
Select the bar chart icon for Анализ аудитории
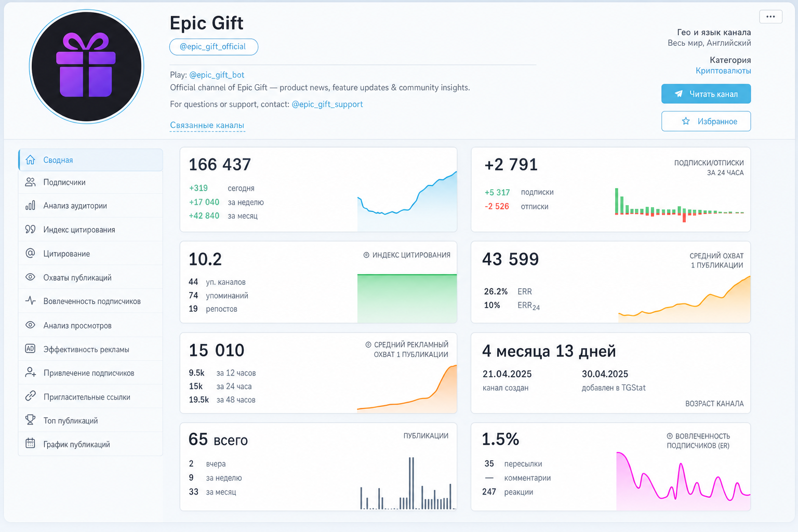click(x=30, y=206)
